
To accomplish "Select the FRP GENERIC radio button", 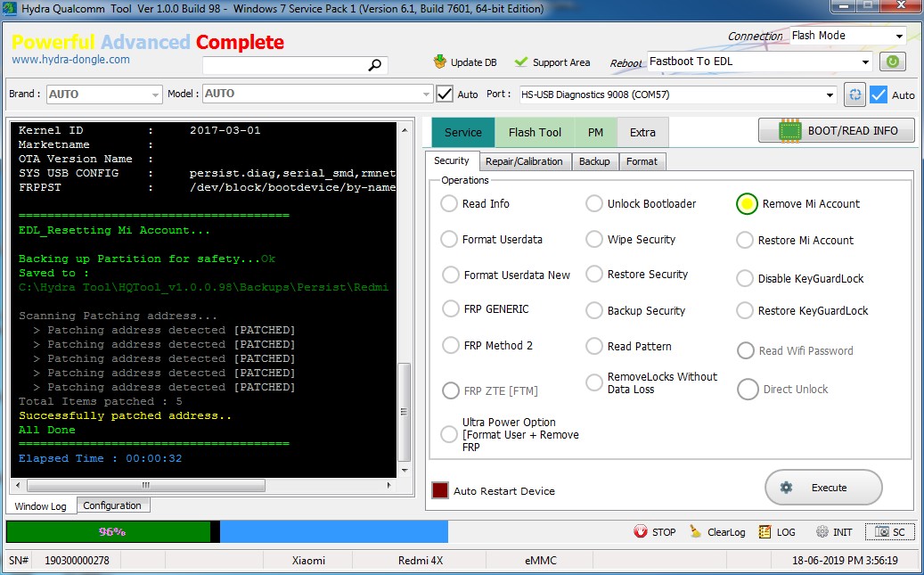I will pos(451,309).
